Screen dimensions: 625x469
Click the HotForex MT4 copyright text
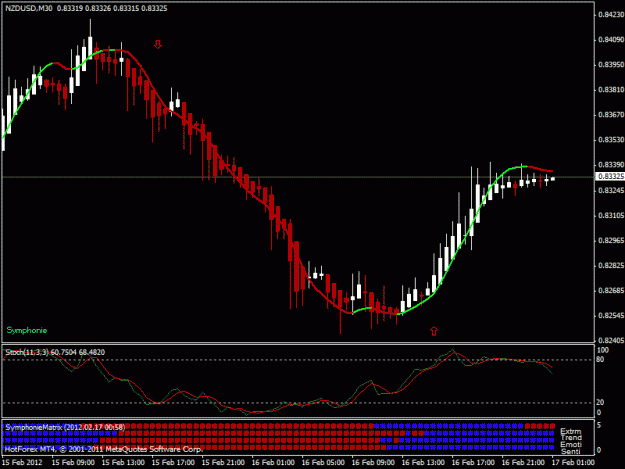[x=104, y=449]
